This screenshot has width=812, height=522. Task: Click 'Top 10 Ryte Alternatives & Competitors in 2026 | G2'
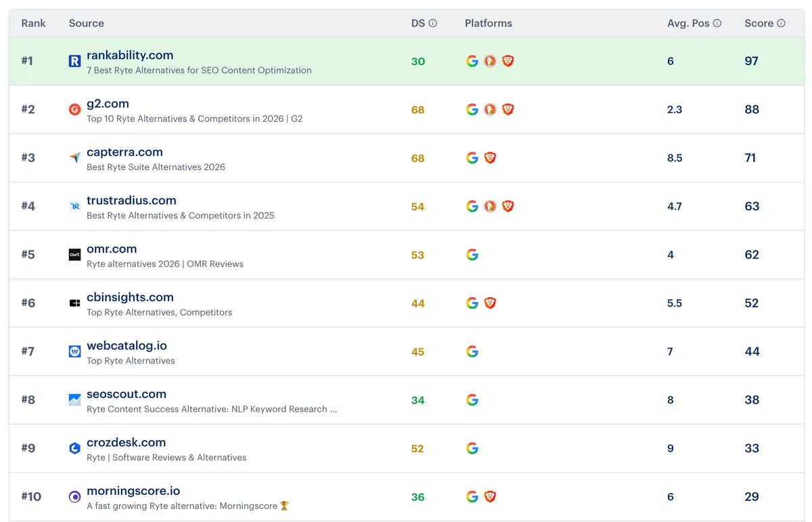coord(195,118)
